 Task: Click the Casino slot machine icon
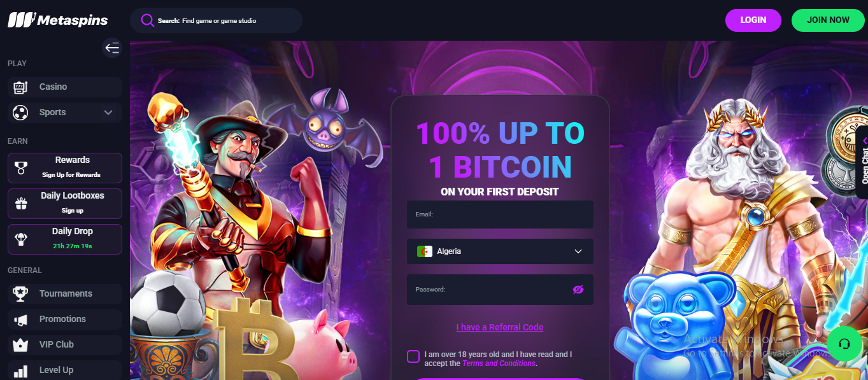tap(20, 87)
